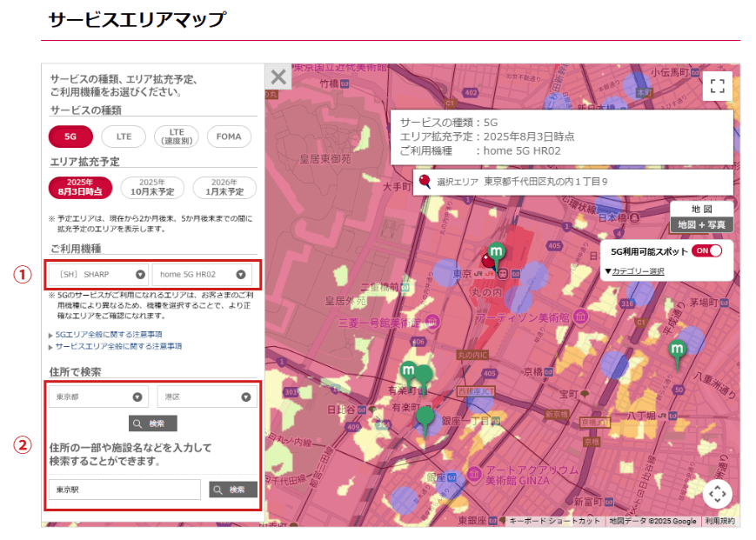The image size is (756, 540).
Task: Open fullscreen map view icon
Action: click(x=718, y=86)
